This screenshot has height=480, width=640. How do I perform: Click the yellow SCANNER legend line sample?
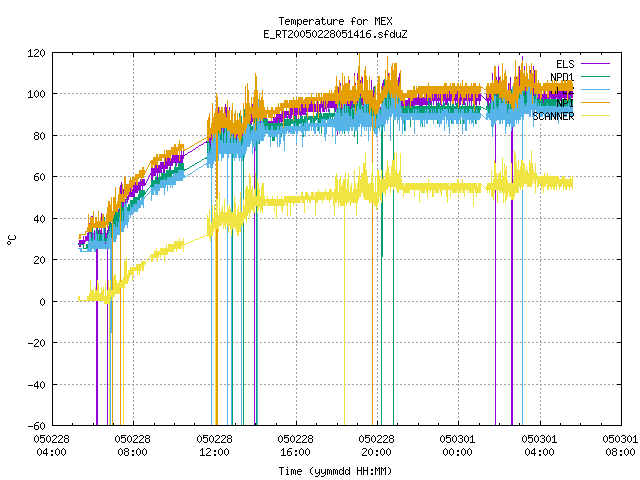click(x=595, y=116)
